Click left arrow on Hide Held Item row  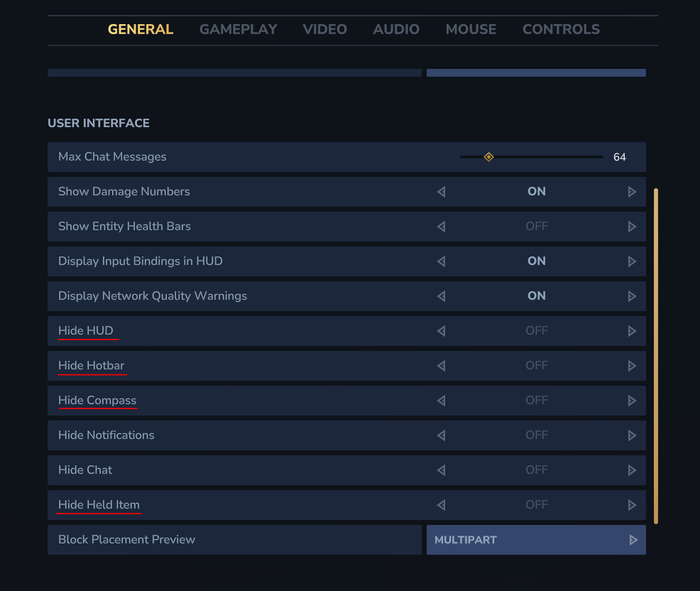pyautogui.click(x=441, y=505)
